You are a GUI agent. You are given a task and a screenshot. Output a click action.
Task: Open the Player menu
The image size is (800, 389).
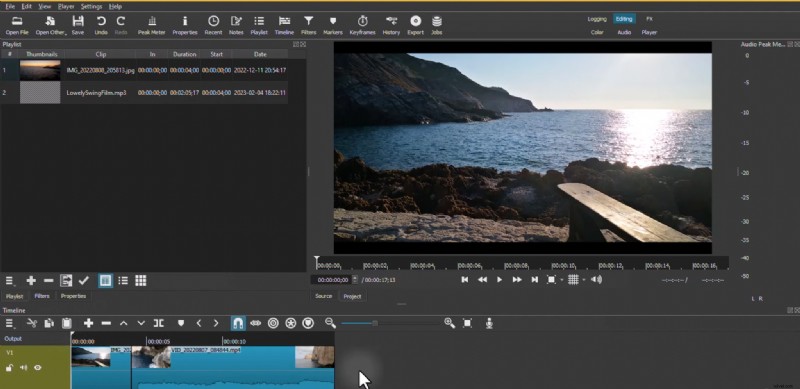pos(66,7)
